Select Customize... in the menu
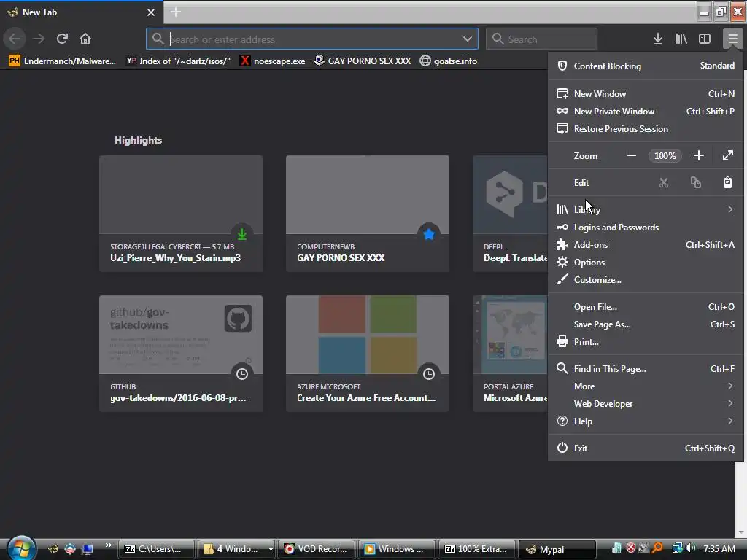The width and height of the screenshot is (747, 560). pyautogui.click(x=646, y=279)
